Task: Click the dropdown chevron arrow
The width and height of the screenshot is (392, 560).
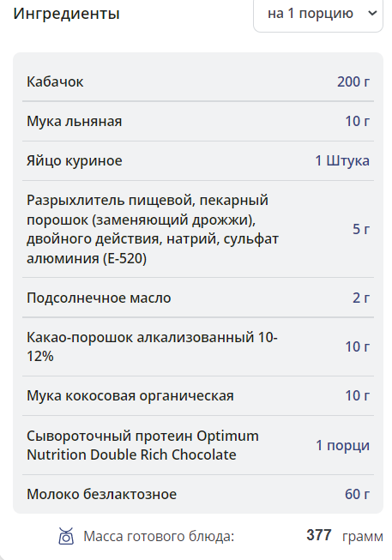Action: tap(372, 14)
